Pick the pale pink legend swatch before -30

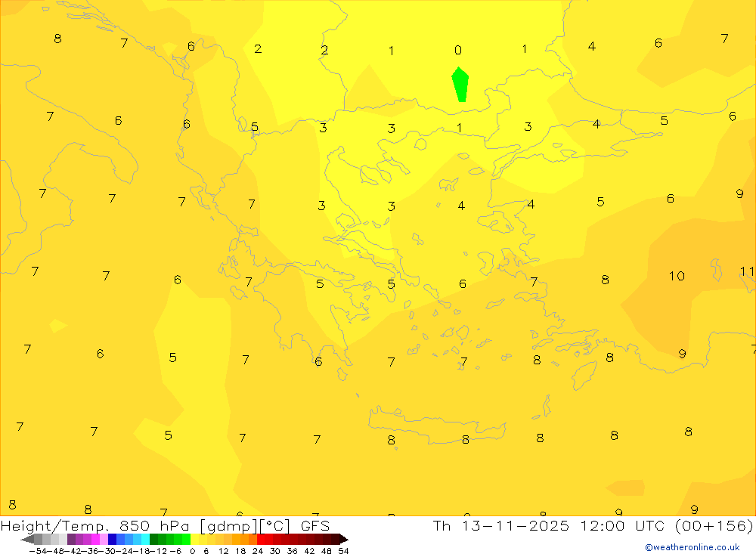click(104, 540)
